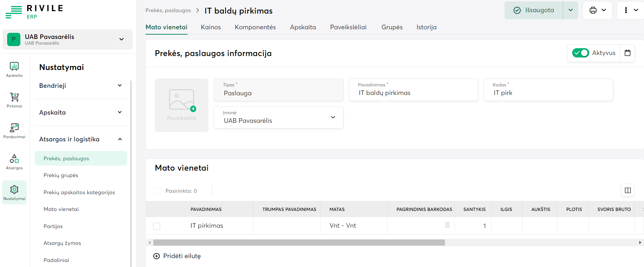
Task: Click the PAVADINIMAS column header
Action: tap(206, 210)
